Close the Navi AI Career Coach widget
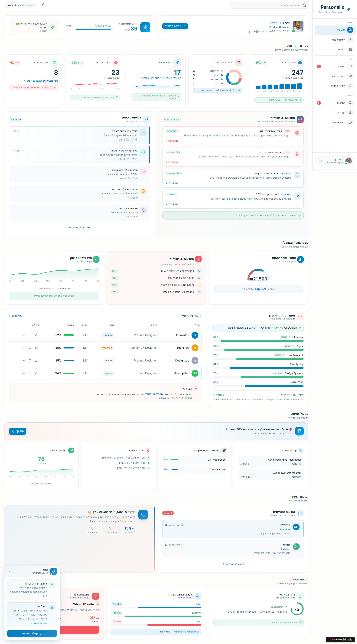This screenshot has height=644, width=357. coord(9,571)
